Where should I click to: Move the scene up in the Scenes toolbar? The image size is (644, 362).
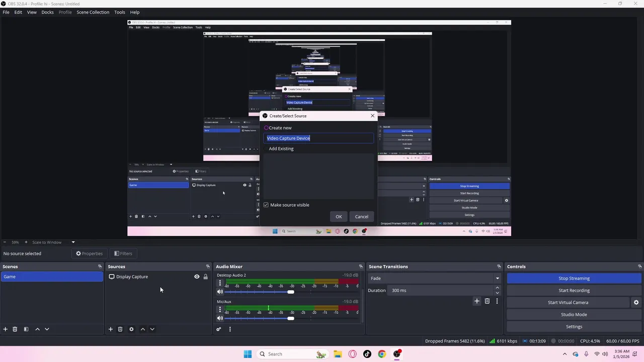pyautogui.click(x=37, y=329)
